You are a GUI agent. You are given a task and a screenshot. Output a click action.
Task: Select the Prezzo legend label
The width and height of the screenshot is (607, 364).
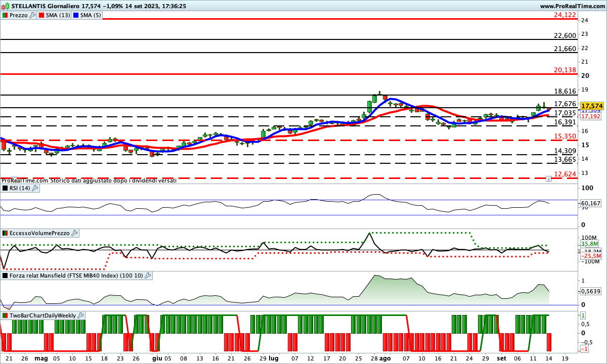[19, 15]
